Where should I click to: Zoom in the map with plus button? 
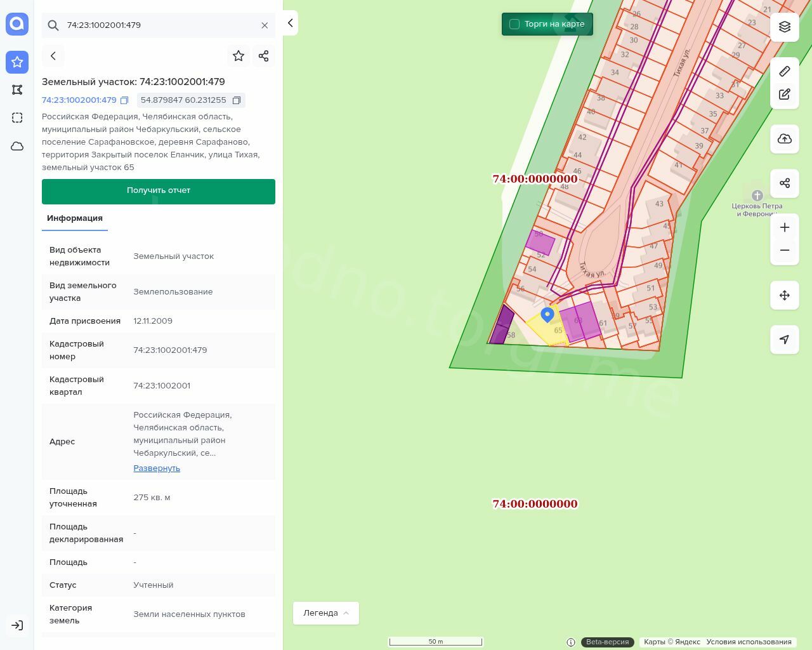pos(785,227)
